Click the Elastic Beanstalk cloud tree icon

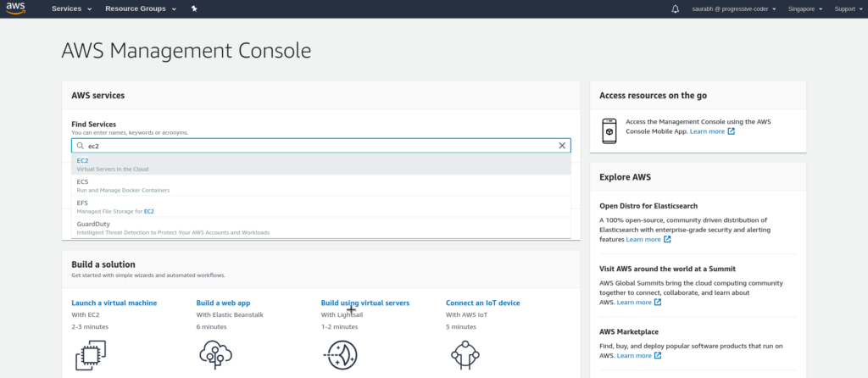[216, 355]
